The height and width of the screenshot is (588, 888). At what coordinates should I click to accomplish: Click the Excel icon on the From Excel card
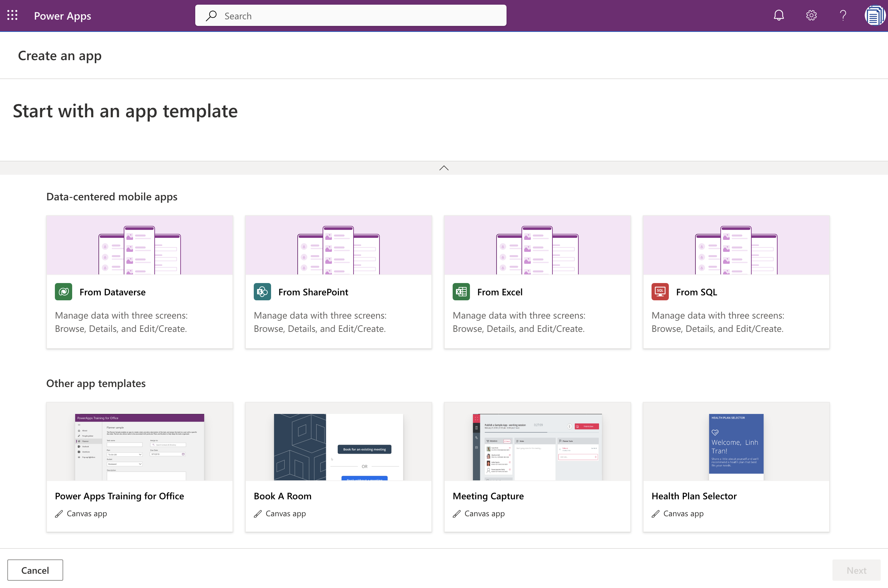coord(461,292)
